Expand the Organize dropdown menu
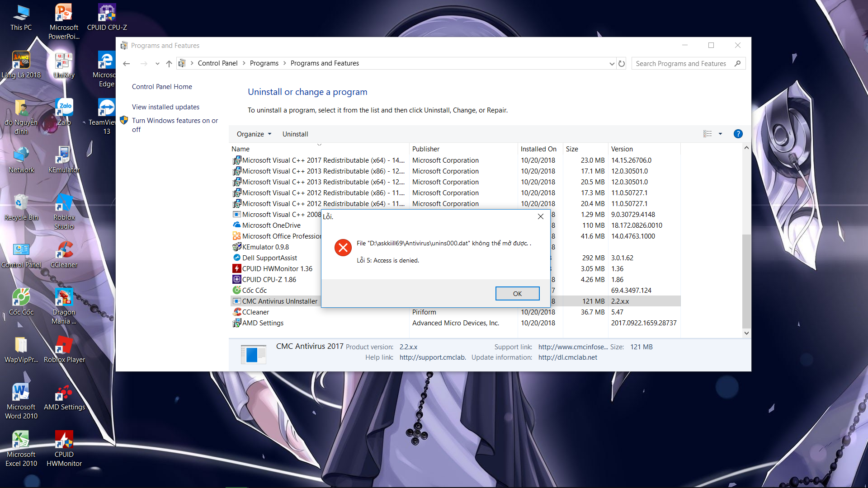Image resolution: width=868 pixels, height=488 pixels. (x=254, y=134)
